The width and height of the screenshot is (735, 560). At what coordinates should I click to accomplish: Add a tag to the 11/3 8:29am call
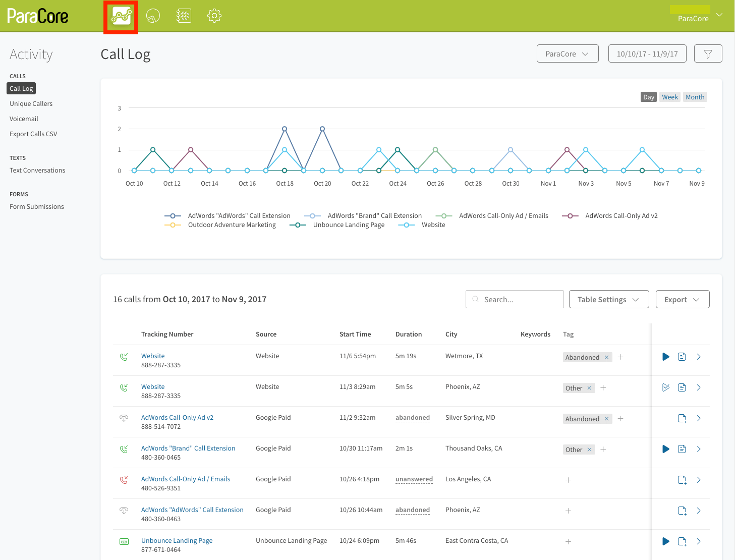coord(603,388)
